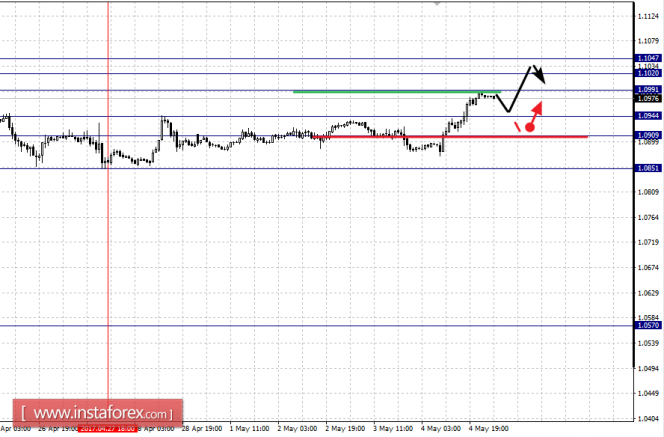
Task: Click the 1.0991 level label
Action: click(x=648, y=89)
